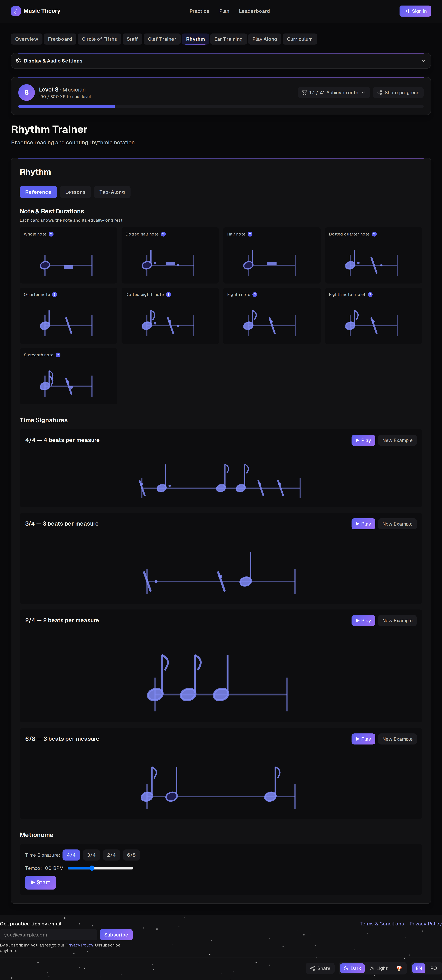Select the Lessons sub-tab
This screenshot has height=980, width=442.
coord(75,192)
